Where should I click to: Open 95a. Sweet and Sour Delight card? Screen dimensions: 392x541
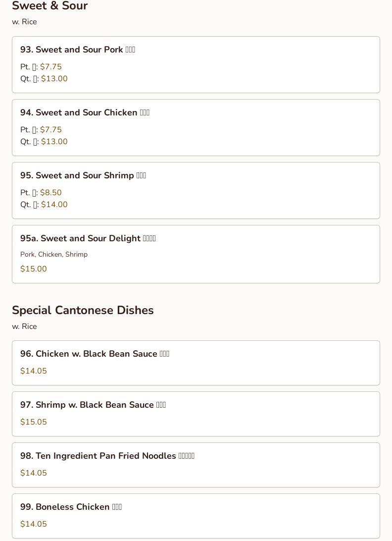pos(88,238)
